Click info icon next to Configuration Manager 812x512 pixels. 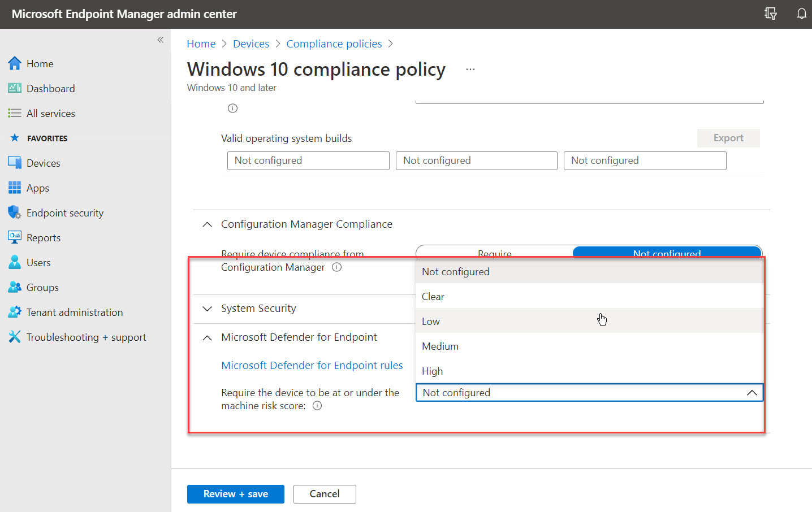coord(336,267)
